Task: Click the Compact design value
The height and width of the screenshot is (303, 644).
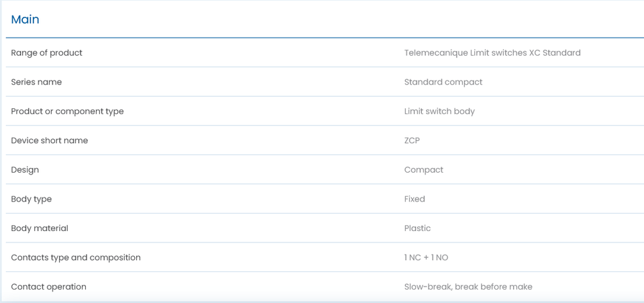Action: pos(423,170)
